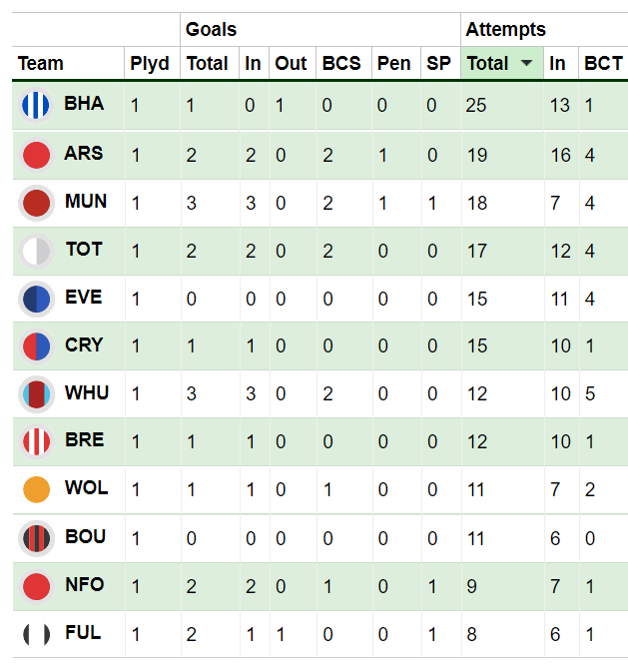Select the BRE team row name
The image size is (628, 672).
coord(85,439)
